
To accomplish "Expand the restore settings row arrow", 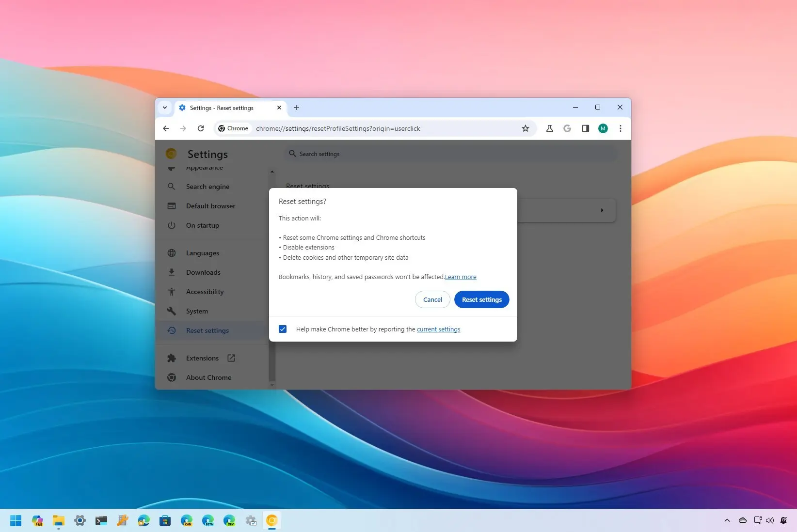I will (602, 210).
